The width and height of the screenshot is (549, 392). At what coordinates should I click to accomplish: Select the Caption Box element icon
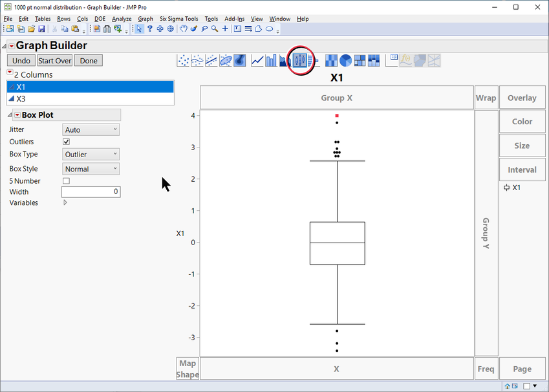coord(392,61)
